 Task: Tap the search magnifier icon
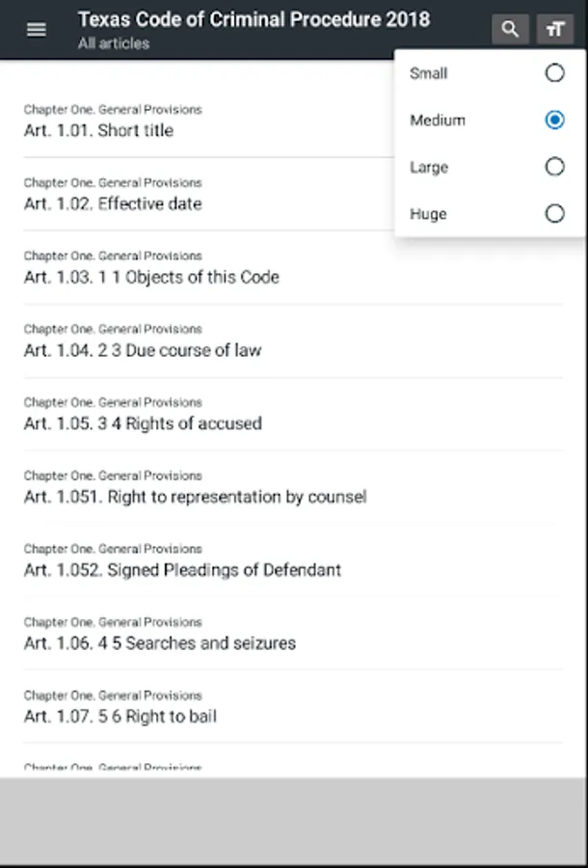pos(510,30)
